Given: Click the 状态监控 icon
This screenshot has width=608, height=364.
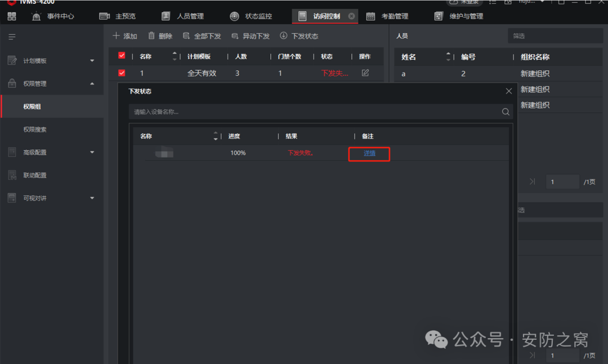Looking at the screenshot, I should pyautogui.click(x=234, y=16).
